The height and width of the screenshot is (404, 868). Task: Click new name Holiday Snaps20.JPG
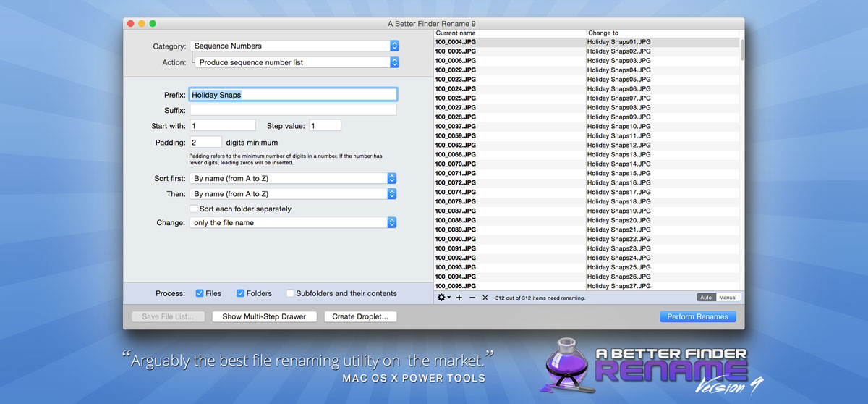click(619, 221)
